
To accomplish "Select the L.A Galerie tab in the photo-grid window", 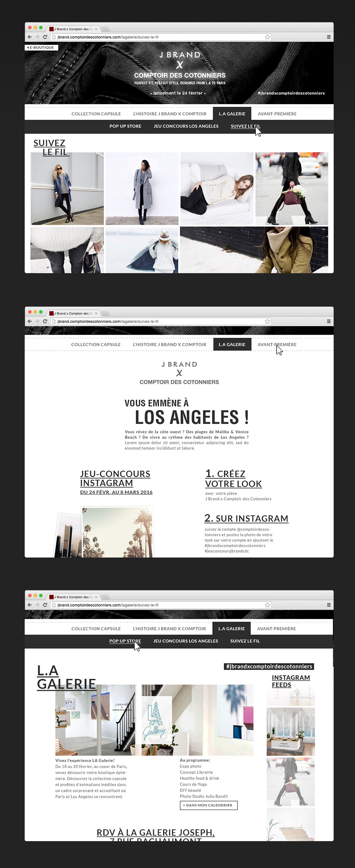I will [x=232, y=114].
